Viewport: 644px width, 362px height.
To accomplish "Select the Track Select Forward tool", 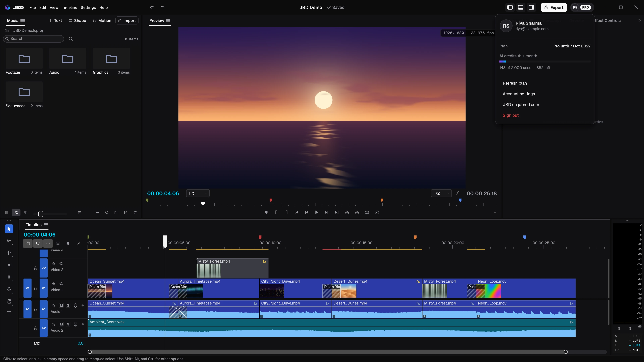I will (x=9, y=241).
